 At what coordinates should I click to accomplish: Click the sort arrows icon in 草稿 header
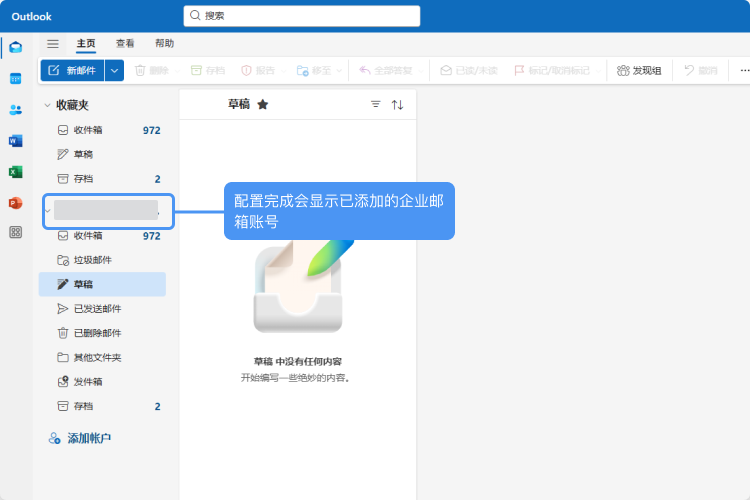[397, 104]
